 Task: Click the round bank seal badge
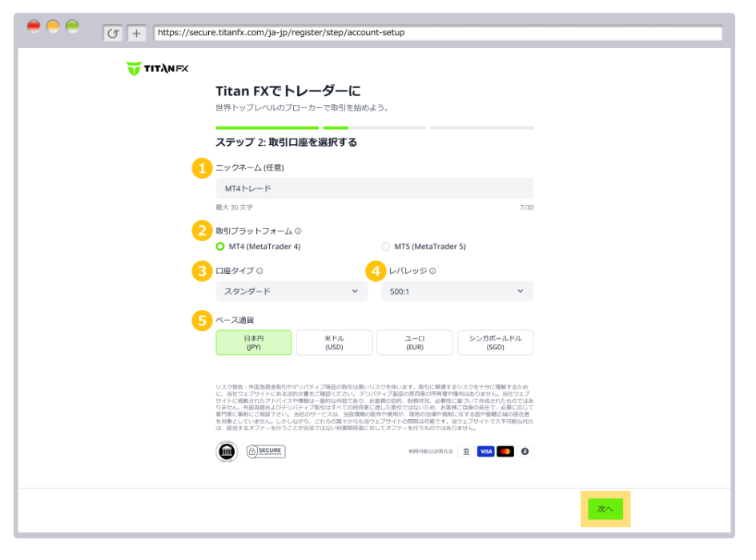(x=227, y=452)
